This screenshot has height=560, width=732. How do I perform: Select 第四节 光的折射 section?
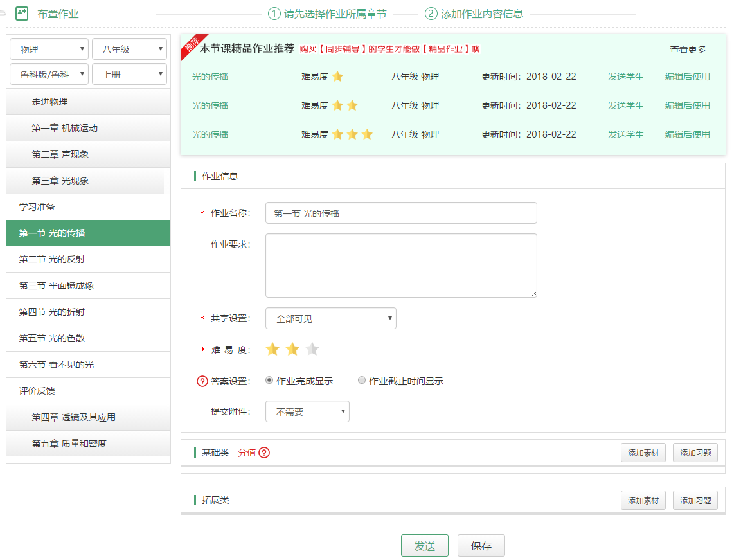(88, 312)
